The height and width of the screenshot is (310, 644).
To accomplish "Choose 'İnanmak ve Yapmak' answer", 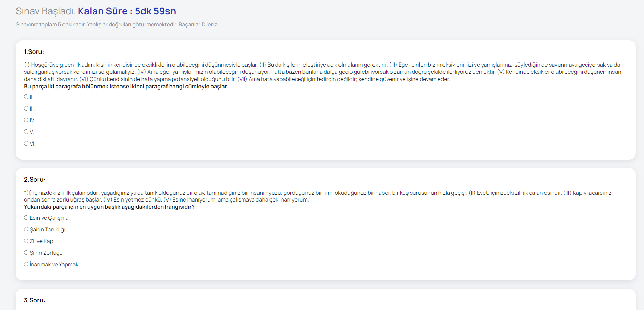I will pyautogui.click(x=26, y=264).
